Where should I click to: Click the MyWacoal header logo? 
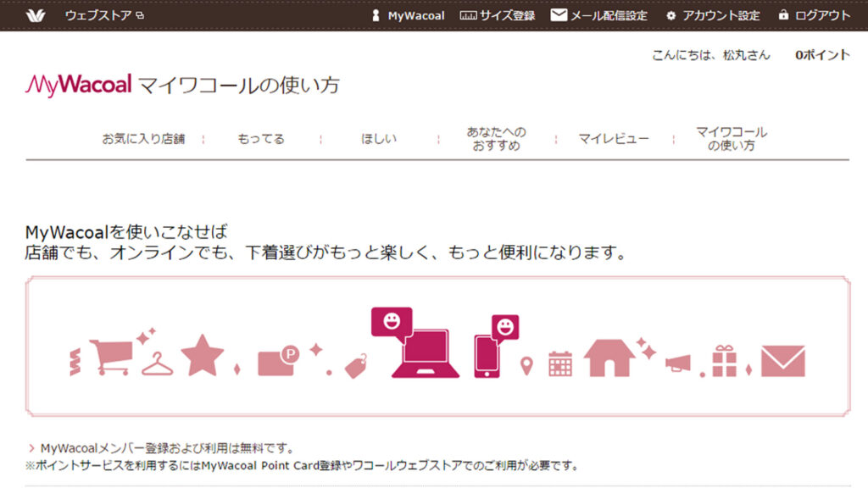[79, 85]
